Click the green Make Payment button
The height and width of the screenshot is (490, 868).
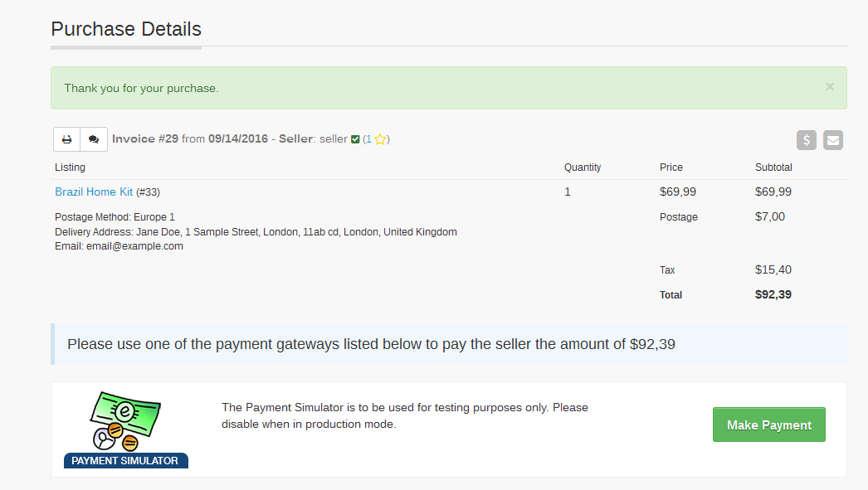769,425
